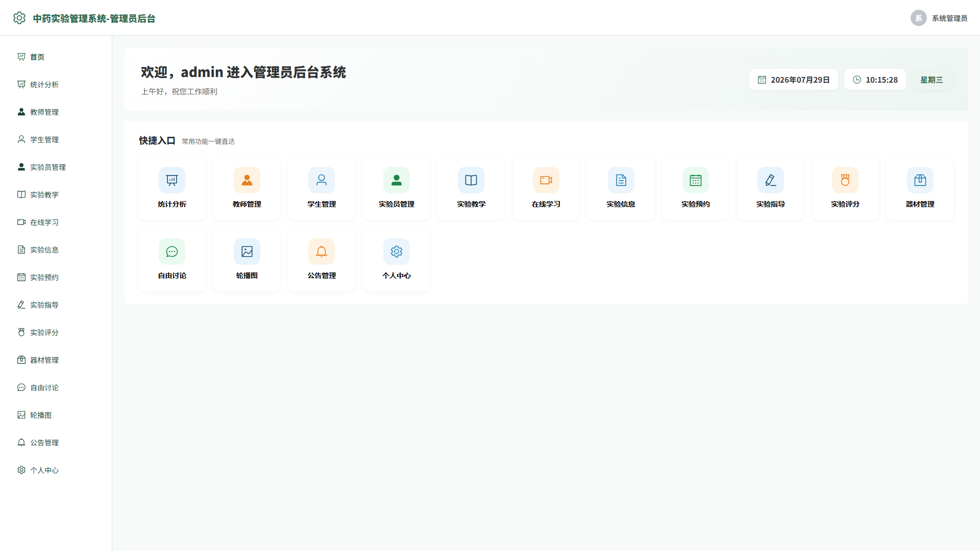This screenshot has height=551, width=980.
Task: Open 公告管理 bell icon card
Action: pos(322,260)
